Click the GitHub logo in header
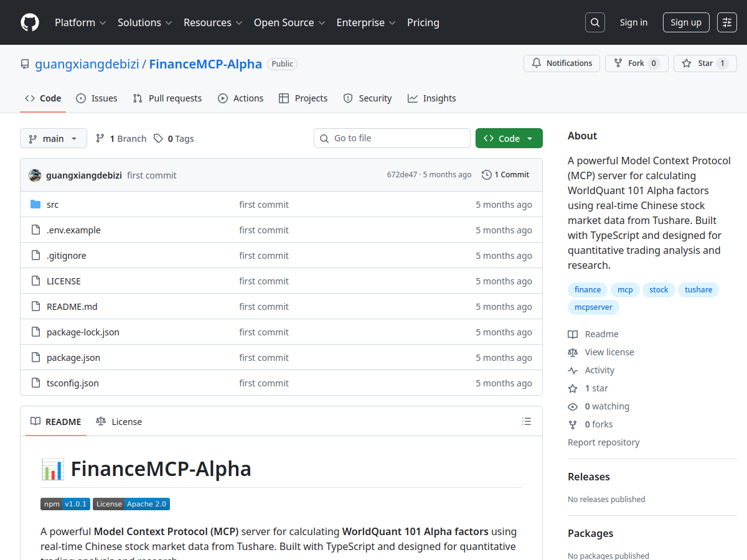Screen dimensions: 747x560 tap(30, 22)
